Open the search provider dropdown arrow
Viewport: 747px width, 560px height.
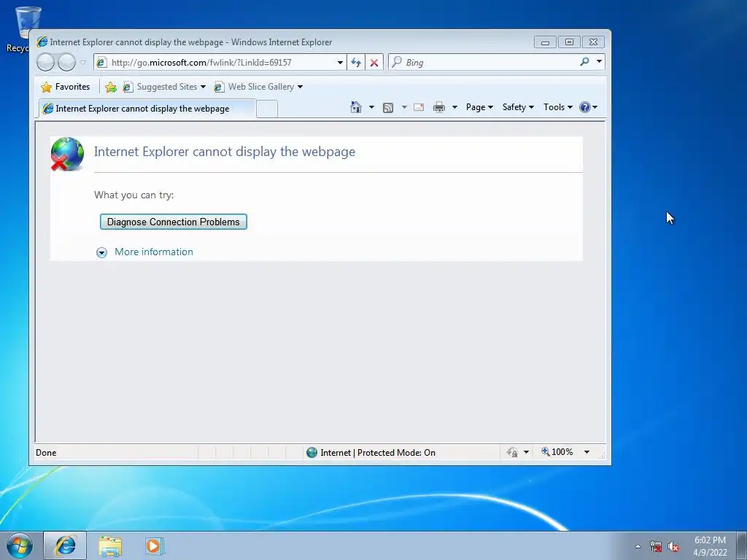point(599,61)
